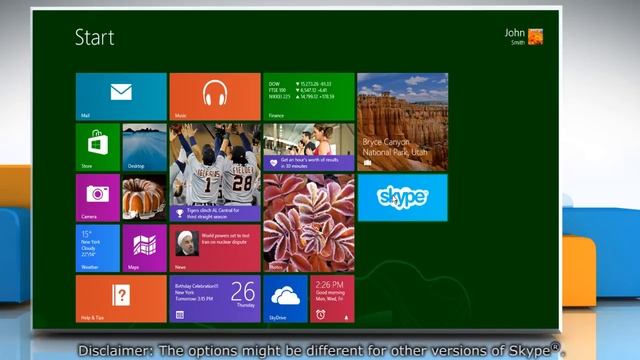Open the Weather tile showing New York
The width and height of the screenshot is (640, 360).
(98, 248)
